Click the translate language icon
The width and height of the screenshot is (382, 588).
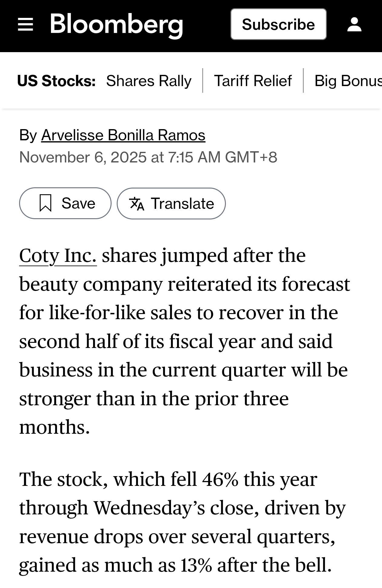pyautogui.click(x=136, y=203)
